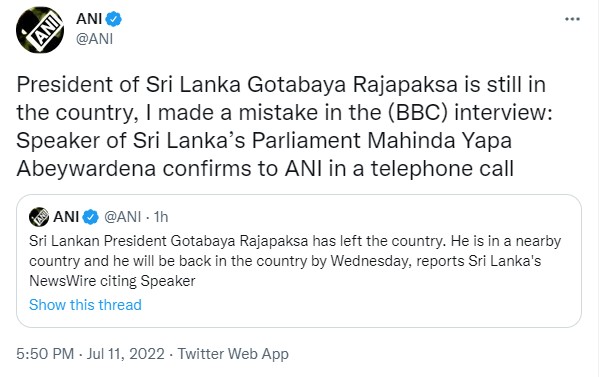The width and height of the screenshot is (612, 377).
Task: Click the NewsWire citing Speaker text line
Action: click(x=112, y=281)
